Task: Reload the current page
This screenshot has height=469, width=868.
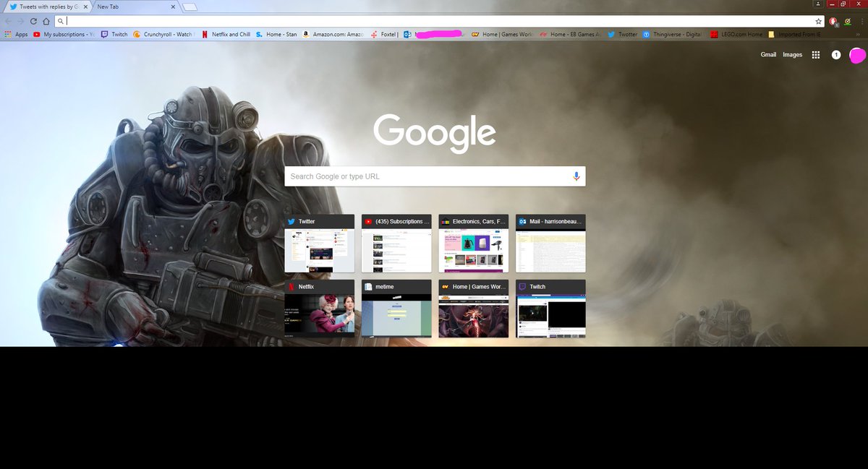Action: [33, 22]
